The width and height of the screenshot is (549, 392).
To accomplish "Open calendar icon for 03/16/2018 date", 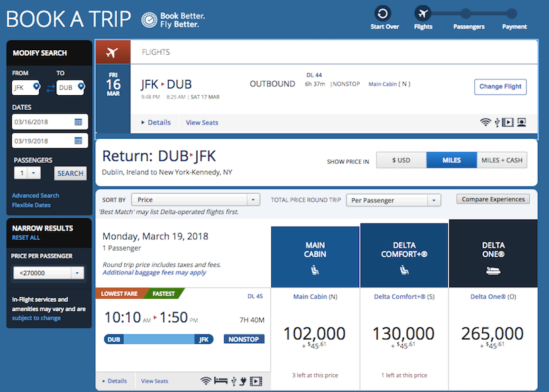I will [x=78, y=122].
